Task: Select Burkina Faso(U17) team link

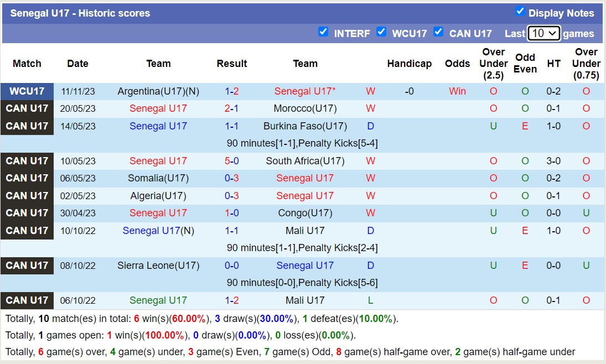Action: [305, 126]
